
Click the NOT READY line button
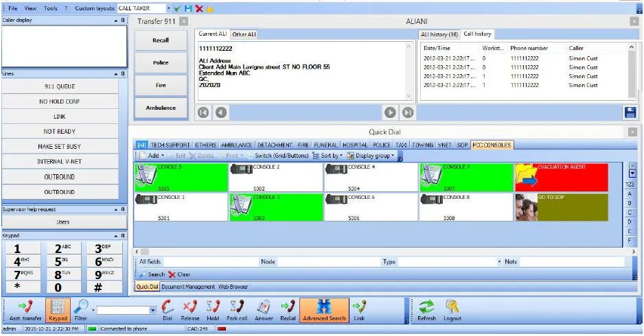pyautogui.click(x=60, y=131)
